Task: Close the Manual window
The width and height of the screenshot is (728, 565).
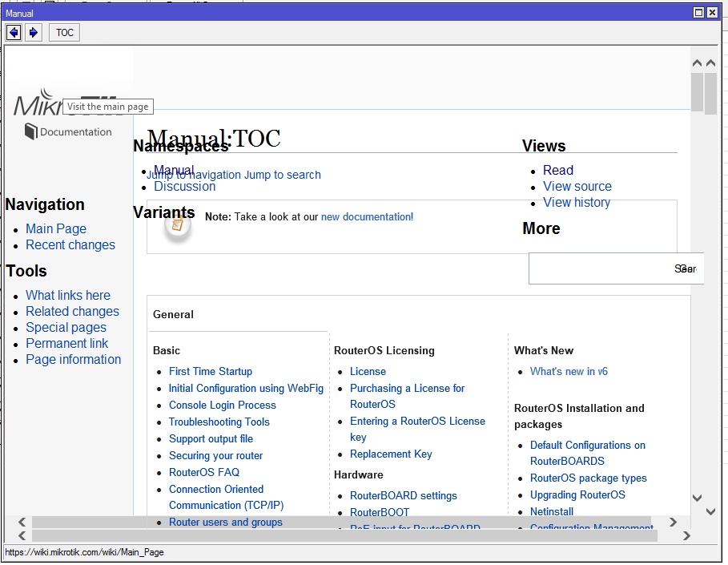Action: (712, 13)
